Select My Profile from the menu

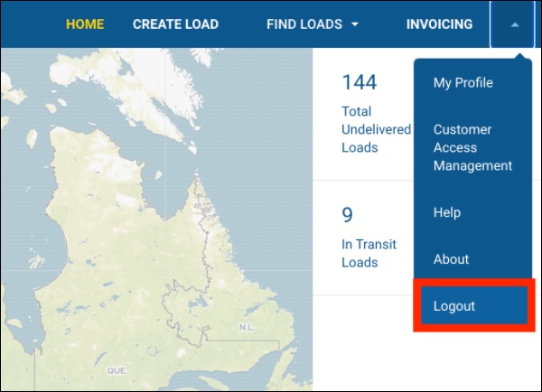[463, 83]
